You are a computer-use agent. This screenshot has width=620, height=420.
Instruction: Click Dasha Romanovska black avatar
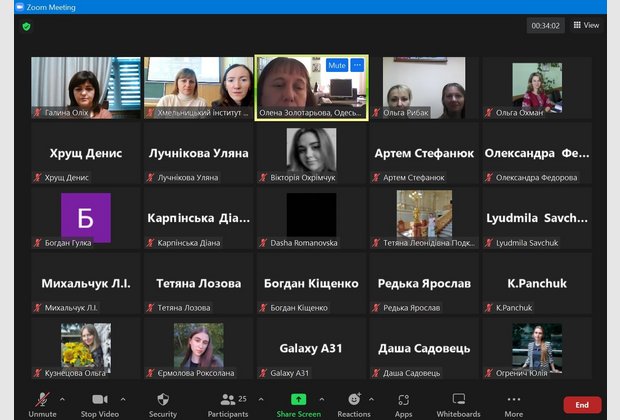tap(311, 215)
